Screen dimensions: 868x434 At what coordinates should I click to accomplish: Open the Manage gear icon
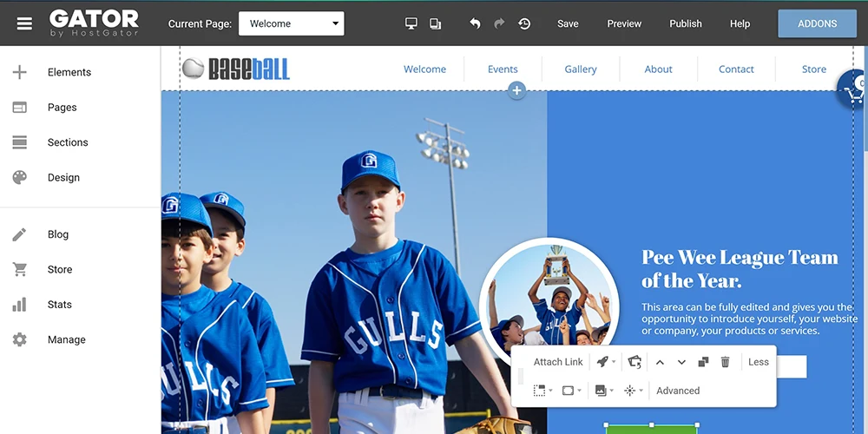click(19, 339)
